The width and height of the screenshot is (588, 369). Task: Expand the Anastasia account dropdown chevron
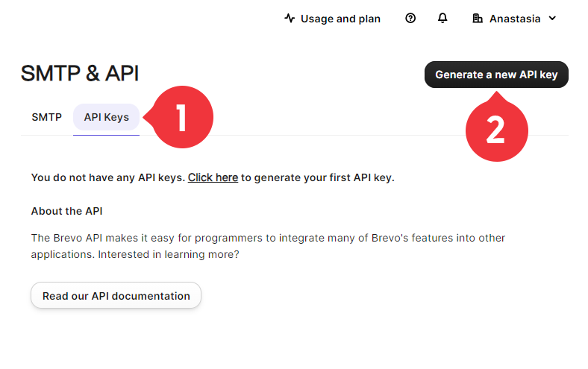(x=552, y=18)
